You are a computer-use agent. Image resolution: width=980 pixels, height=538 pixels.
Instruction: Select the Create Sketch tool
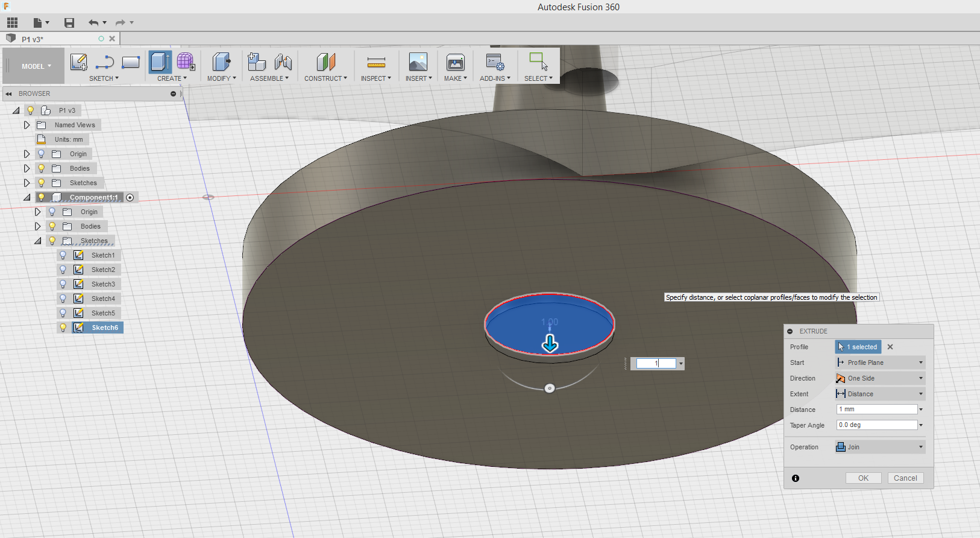tap(79, 62)
